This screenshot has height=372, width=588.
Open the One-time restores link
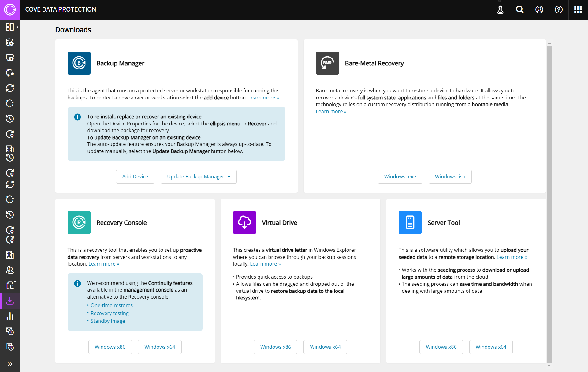(x=112, y=305)
